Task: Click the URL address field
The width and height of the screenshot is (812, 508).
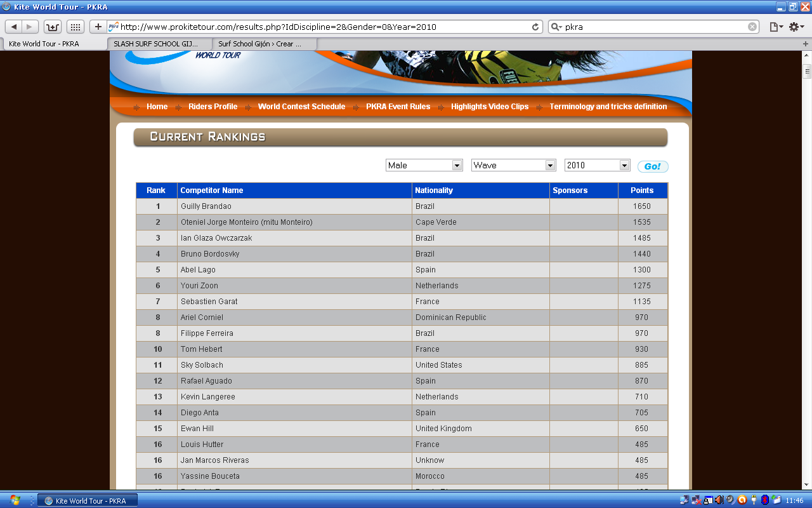Action: 324,27
